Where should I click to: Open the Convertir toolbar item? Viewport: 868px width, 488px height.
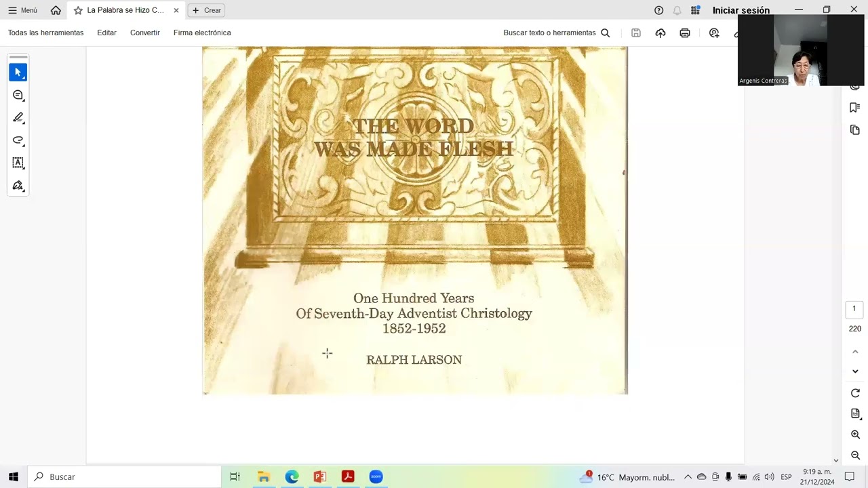[144, 33]
